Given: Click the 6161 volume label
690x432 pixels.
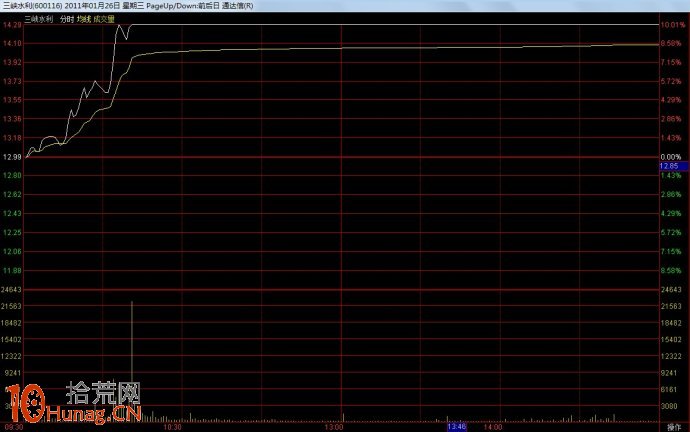Looking at the screenshot, I should tap(669, 389).
